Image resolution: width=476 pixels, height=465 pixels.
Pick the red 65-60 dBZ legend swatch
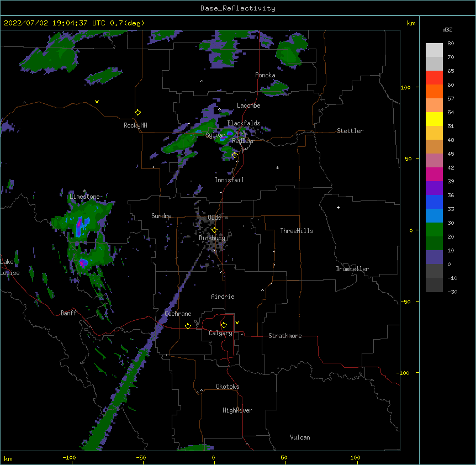click(434, 78)
